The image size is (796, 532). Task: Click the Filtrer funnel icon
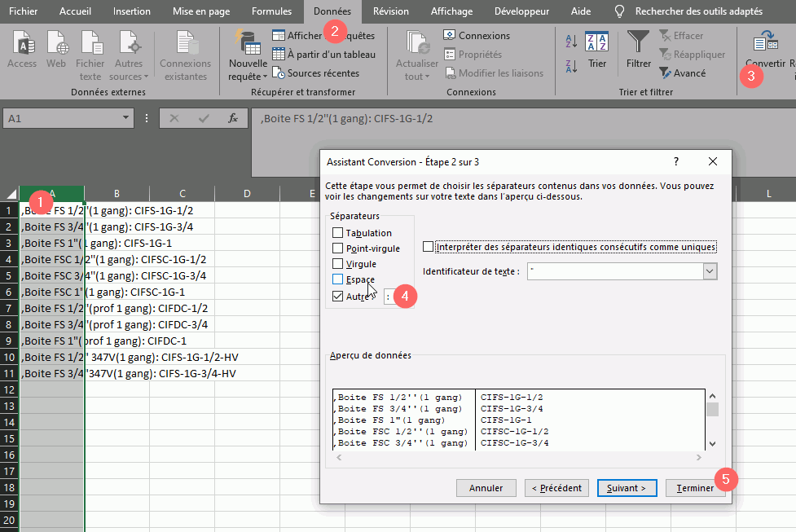point(639,43)
